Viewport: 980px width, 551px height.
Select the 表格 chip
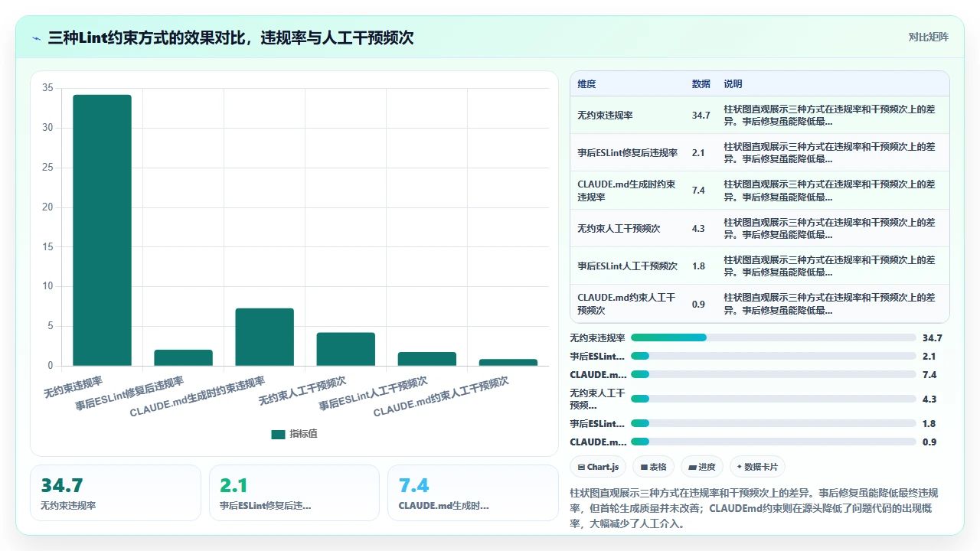(x=653, y=467)
